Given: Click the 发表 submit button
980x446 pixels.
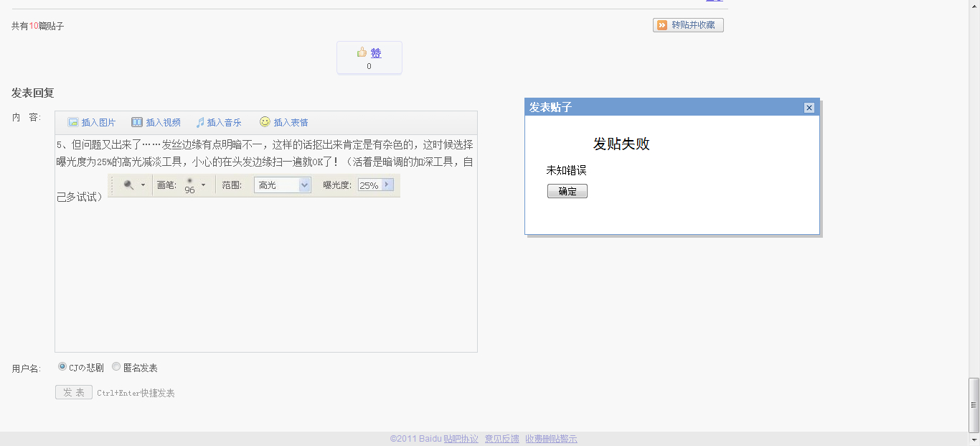Looking at the screenshot, I should coord(74,393).
